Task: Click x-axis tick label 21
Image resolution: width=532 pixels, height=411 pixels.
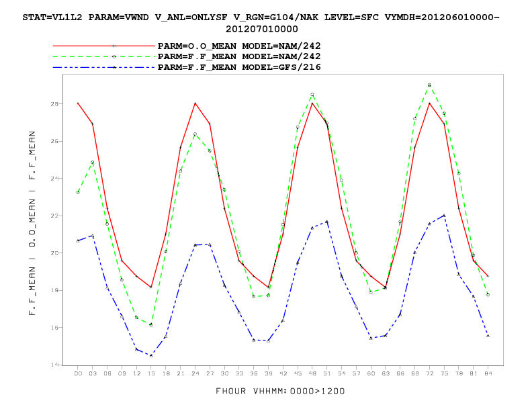Action: tap(181, 373)
